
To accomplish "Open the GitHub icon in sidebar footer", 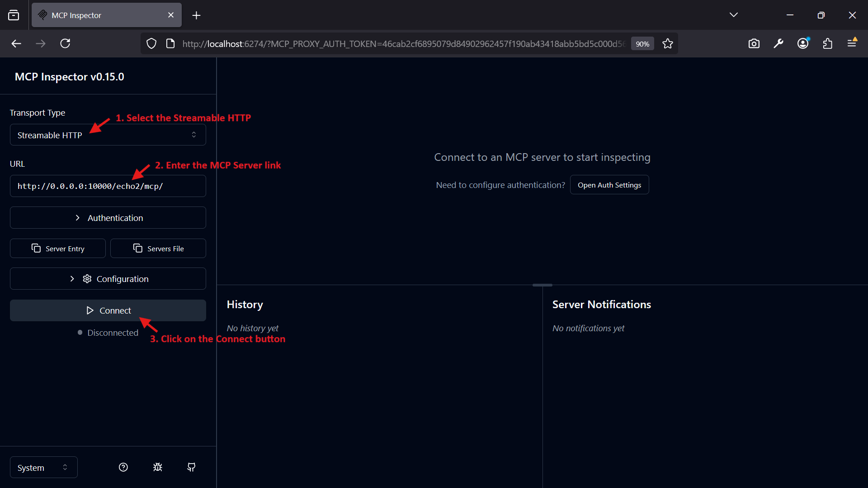I will click(x=191, y=467).
